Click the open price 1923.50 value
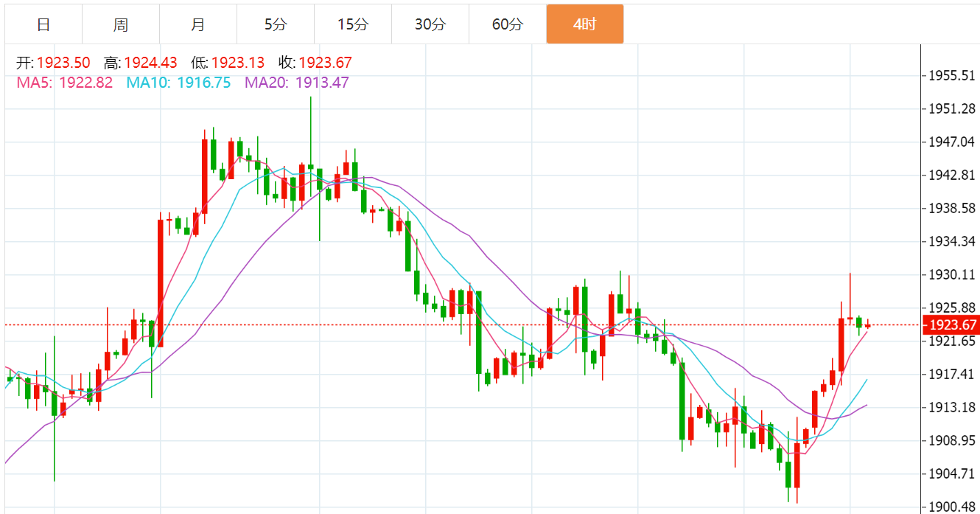The width and height of the screenshot is (980, 514). (x=63, y=63)
